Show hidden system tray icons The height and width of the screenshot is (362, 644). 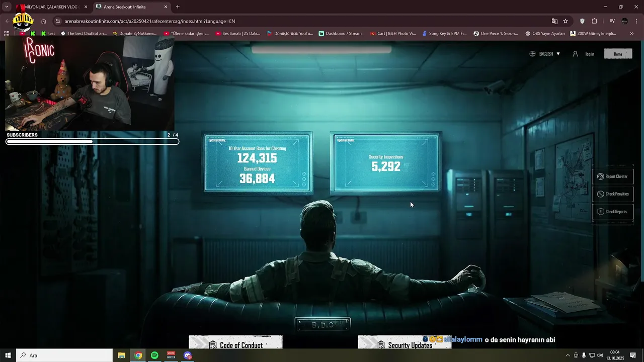pos(568,355)
